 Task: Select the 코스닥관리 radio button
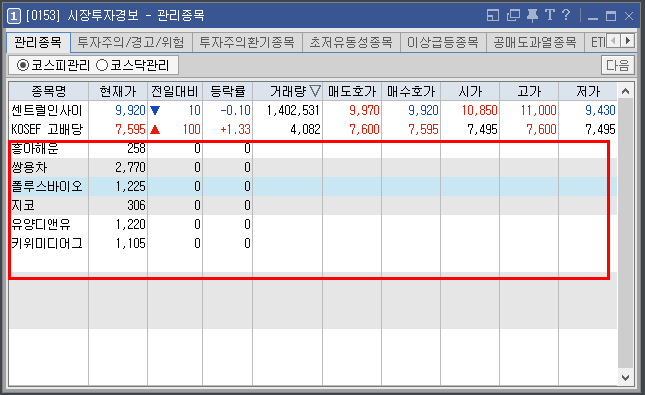pos(102,65)
